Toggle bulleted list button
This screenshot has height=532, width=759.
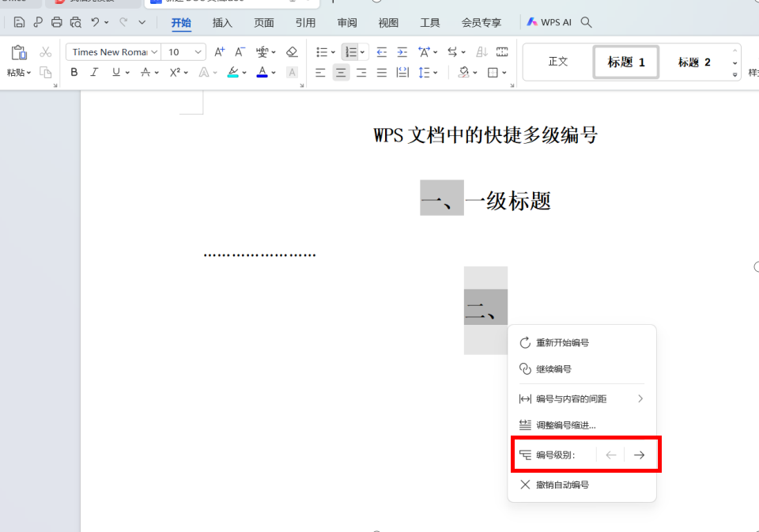pos(322,52)
